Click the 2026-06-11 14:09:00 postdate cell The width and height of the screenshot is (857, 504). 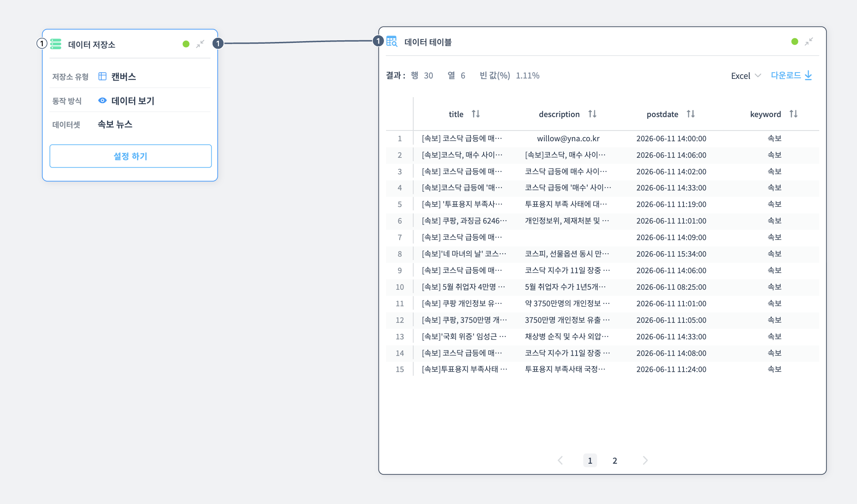pos(671,237)
